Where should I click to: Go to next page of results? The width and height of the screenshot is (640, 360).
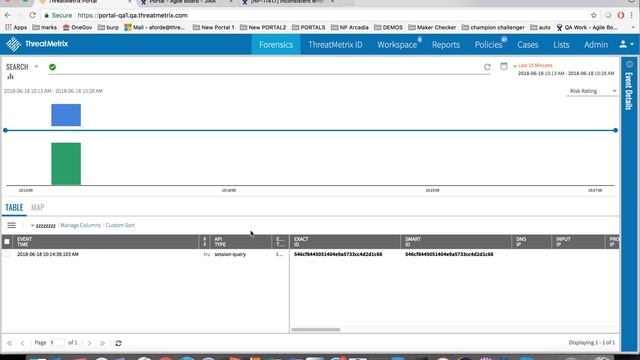[89, 343]
